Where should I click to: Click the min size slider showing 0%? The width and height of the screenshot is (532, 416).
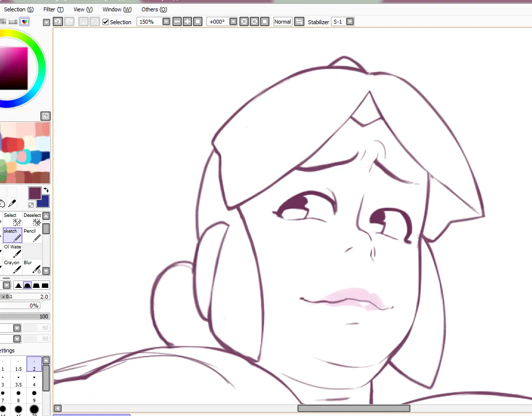(20, 306)
